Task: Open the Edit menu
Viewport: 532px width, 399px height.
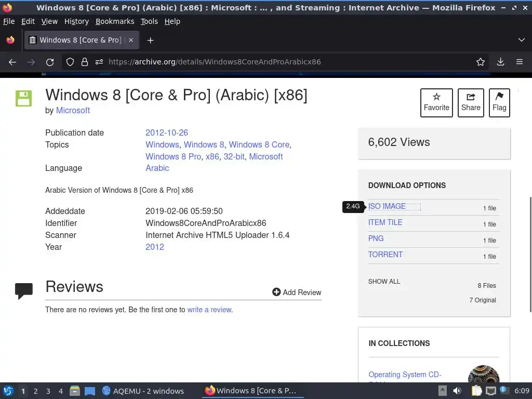Action: click(x=28, y=21)
